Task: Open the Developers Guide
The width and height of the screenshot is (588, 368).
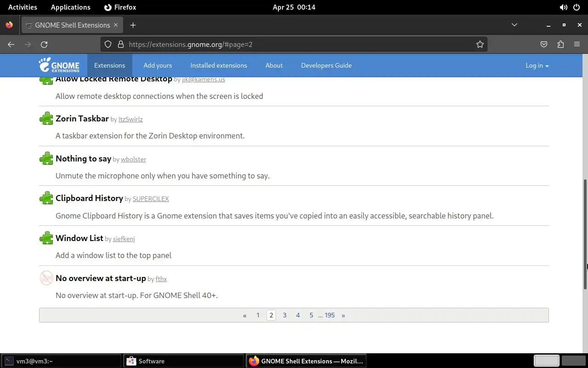Action: (326, 65)
